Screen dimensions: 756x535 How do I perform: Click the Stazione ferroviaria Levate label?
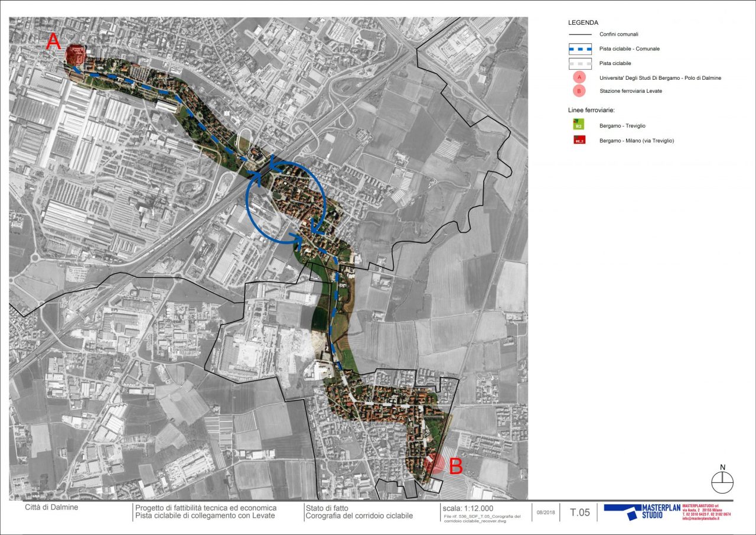(631, 91)
